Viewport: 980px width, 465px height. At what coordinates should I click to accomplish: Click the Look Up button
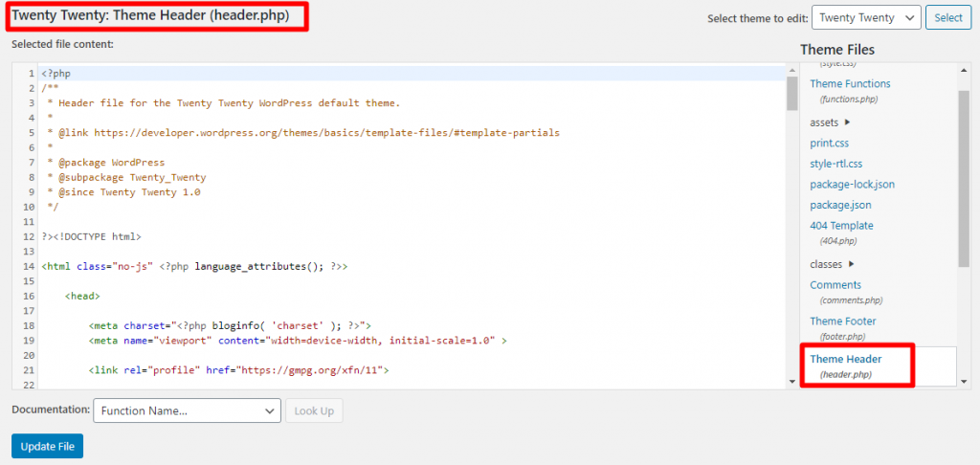pyautogui.click(x=314, y=410)
